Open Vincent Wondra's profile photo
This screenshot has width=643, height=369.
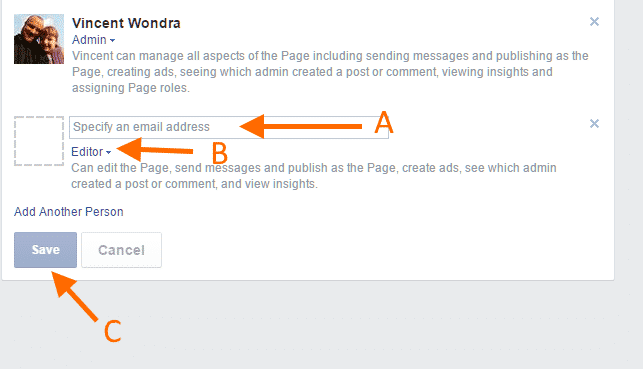pos(39,39)
